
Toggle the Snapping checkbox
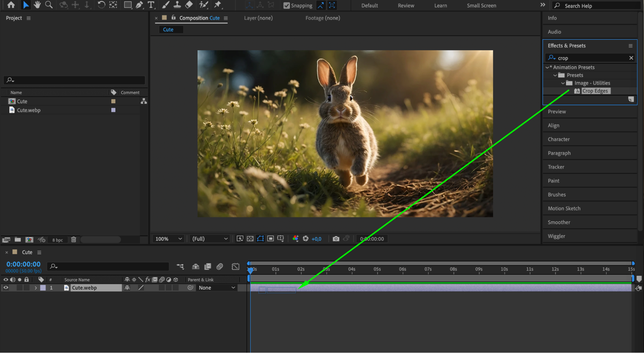tap(286, 5)
